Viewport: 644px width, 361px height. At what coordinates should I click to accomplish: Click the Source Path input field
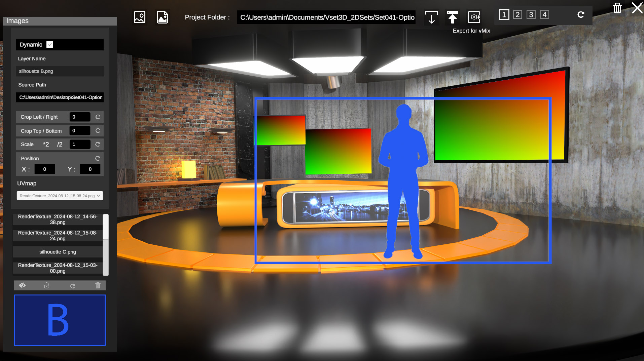[60, 97]
